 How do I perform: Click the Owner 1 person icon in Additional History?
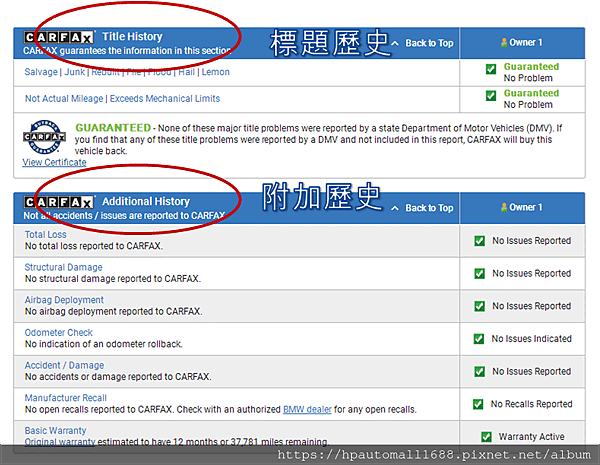[504, 207]
